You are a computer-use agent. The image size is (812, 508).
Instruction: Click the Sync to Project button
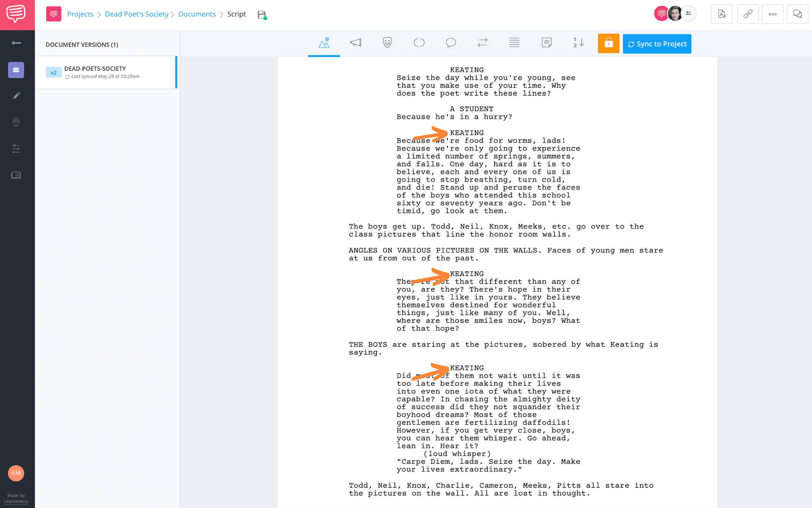point(657,44)
